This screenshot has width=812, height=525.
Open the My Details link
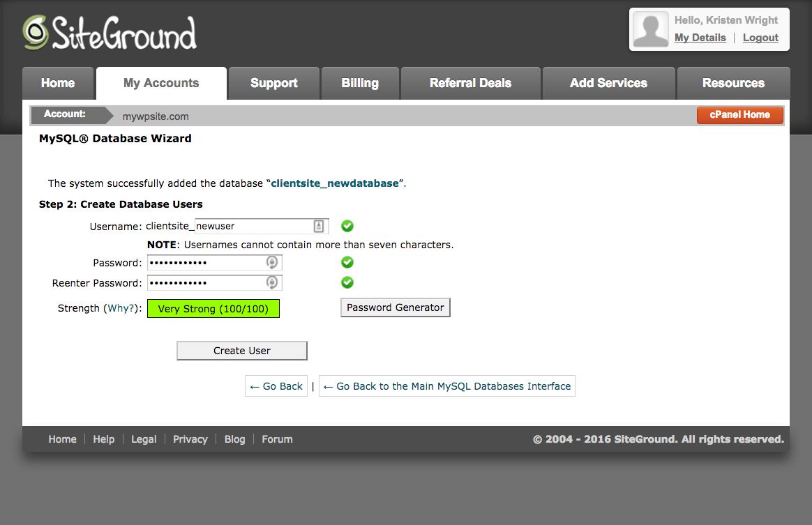pyautogui.click(x=700, y=38)
